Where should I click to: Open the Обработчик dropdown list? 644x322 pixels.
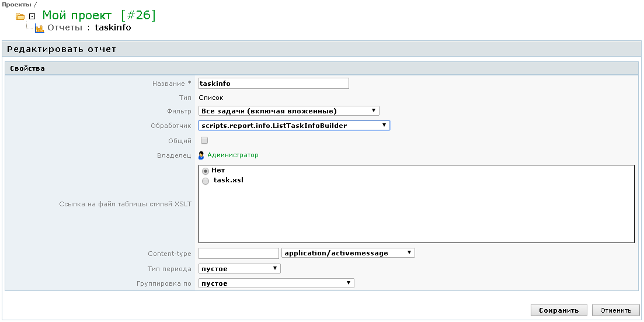tap(294, 126)
